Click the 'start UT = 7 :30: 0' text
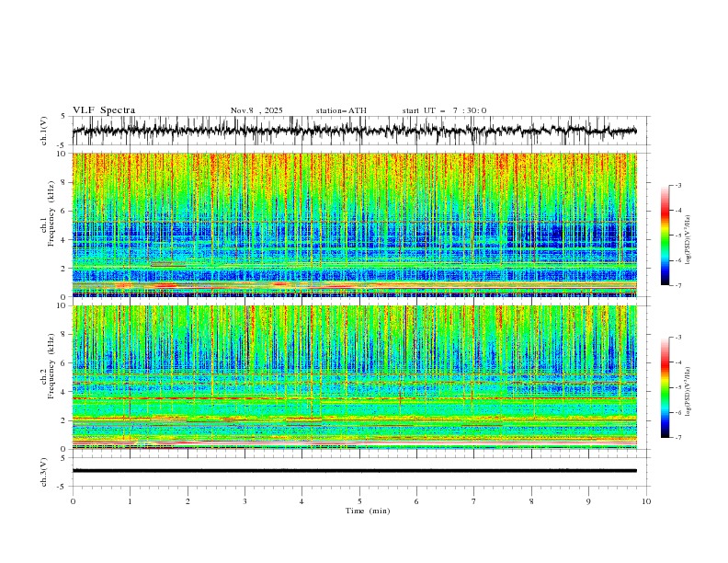The width and height of the screenshot is (728, 563). tap(444, 110)
